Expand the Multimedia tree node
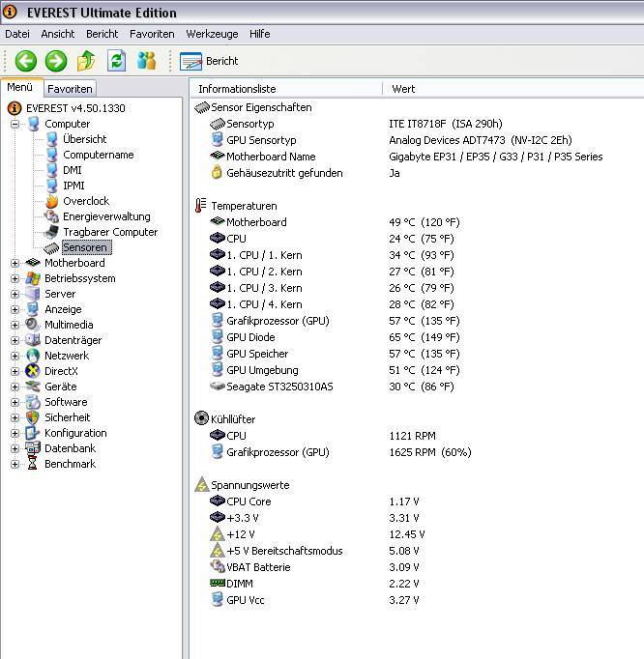 pyautogui.click(x=15, y=325)
